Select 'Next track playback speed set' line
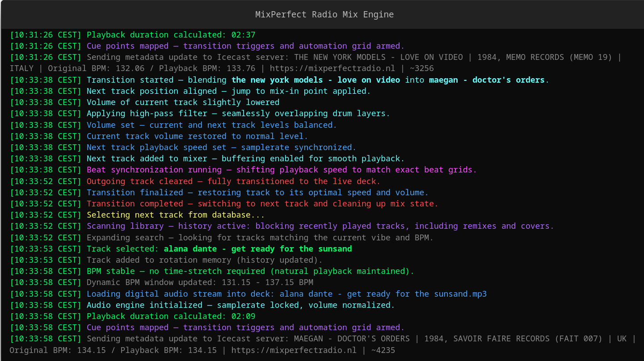 (222, 147)
